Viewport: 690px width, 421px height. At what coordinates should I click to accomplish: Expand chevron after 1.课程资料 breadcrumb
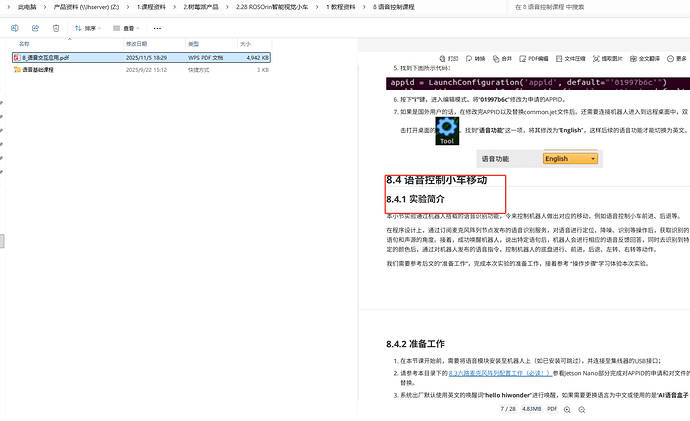point(175,7)
